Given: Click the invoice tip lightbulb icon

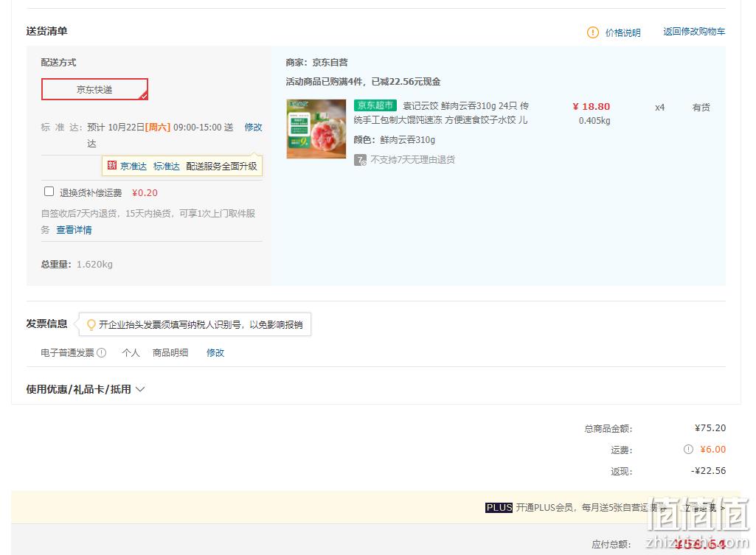Looking at the screenshot, I should (91, 325).
